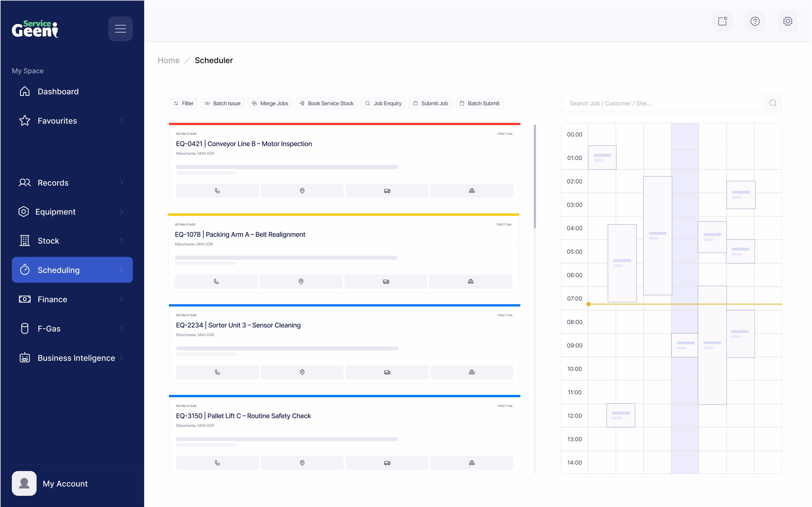Click Home breadcrumb link
812x507 pixels.
tap(169, 60)
